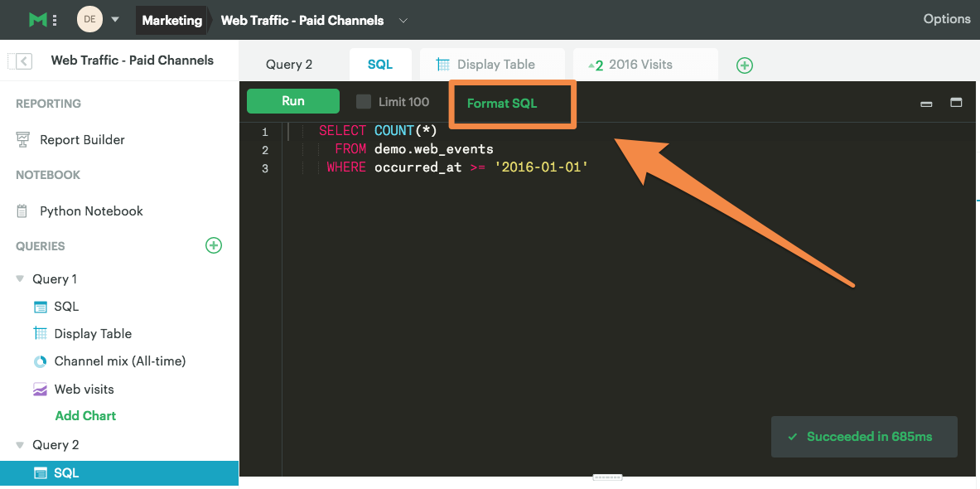Collapse the Query 1 tree
This screenshot has height=489, width=980.
coord(20,278)
